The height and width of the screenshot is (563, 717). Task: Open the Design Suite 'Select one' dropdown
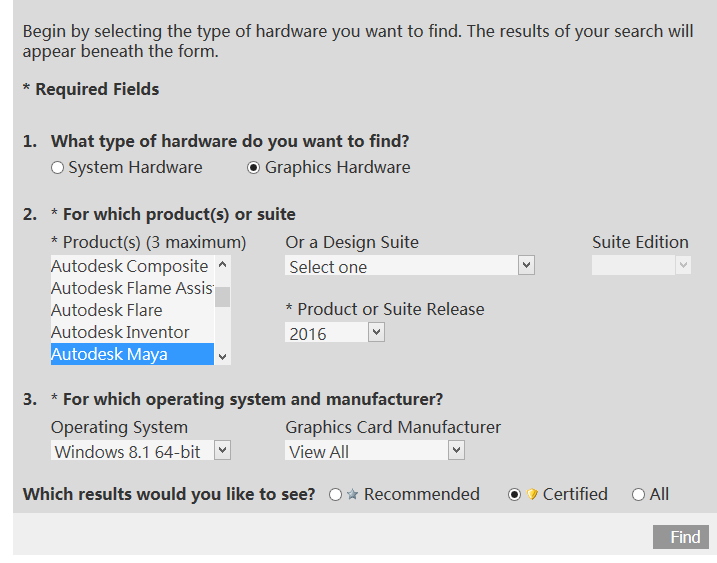(x=410, y=265)
